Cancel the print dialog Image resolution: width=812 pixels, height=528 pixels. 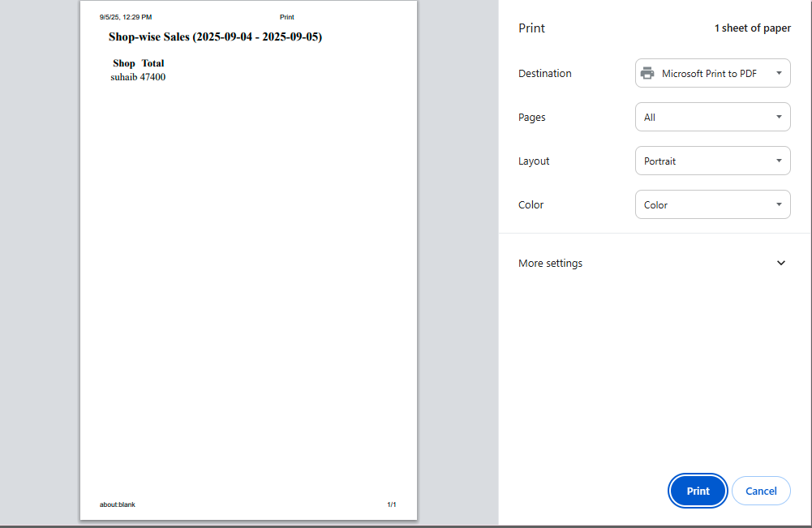tap(761, 491)
